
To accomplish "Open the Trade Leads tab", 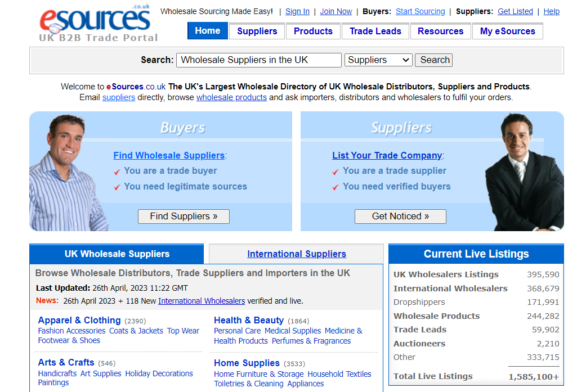I will [375, 31].
